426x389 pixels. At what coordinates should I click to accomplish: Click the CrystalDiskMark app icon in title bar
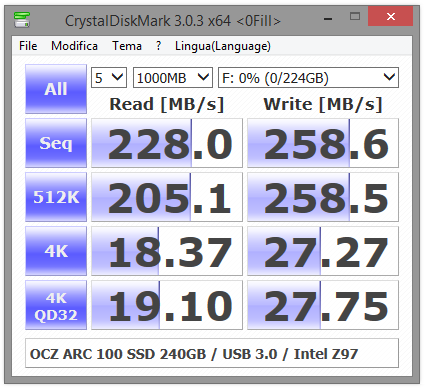[22, 20]
